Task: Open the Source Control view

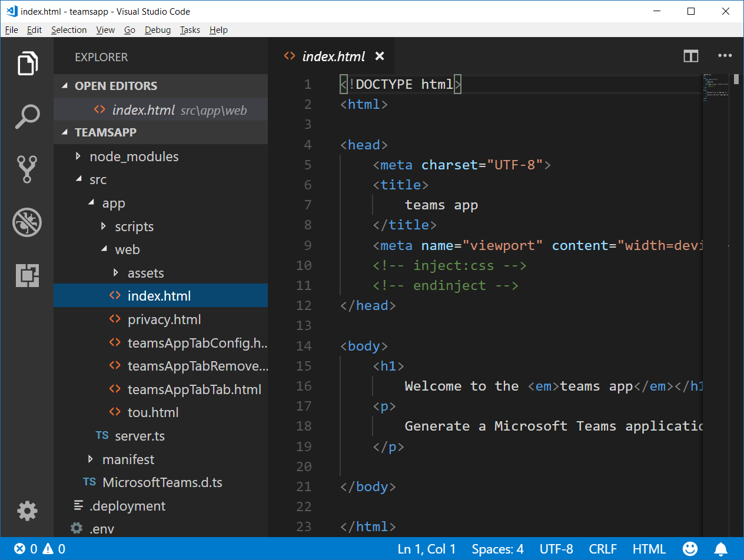Action: coord(27,169)
